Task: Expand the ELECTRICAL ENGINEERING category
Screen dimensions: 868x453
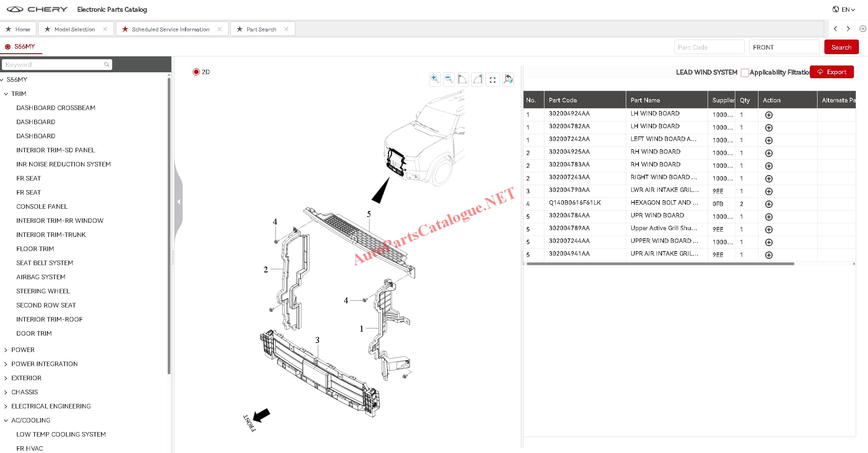Action: (6, 406)
